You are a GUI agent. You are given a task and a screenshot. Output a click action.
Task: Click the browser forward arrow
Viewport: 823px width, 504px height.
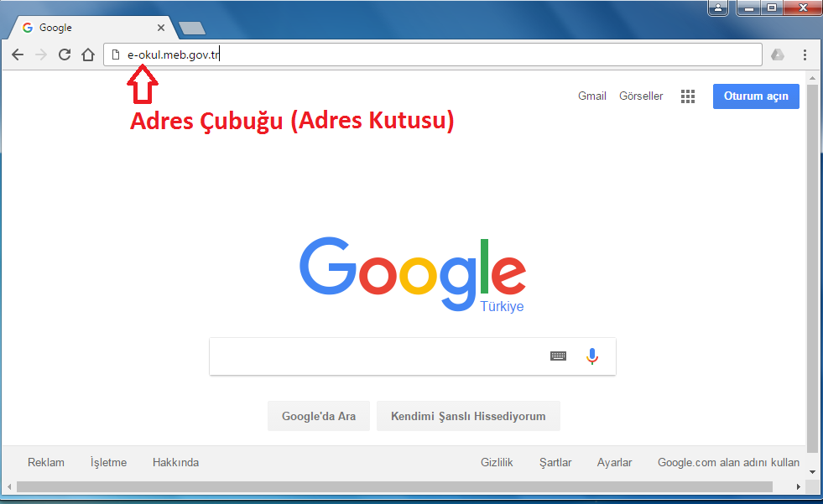(x=41, y=55)
